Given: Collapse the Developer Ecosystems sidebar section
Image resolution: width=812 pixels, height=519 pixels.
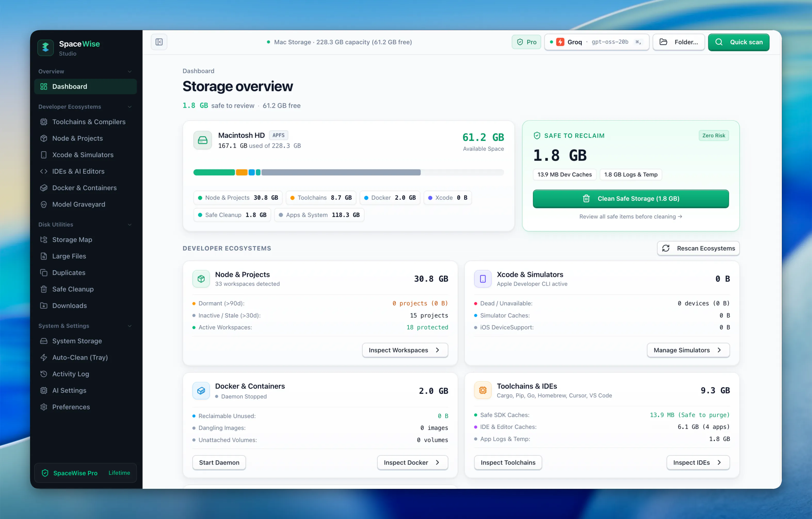Looking at the screenshot, I should [130, 106].
